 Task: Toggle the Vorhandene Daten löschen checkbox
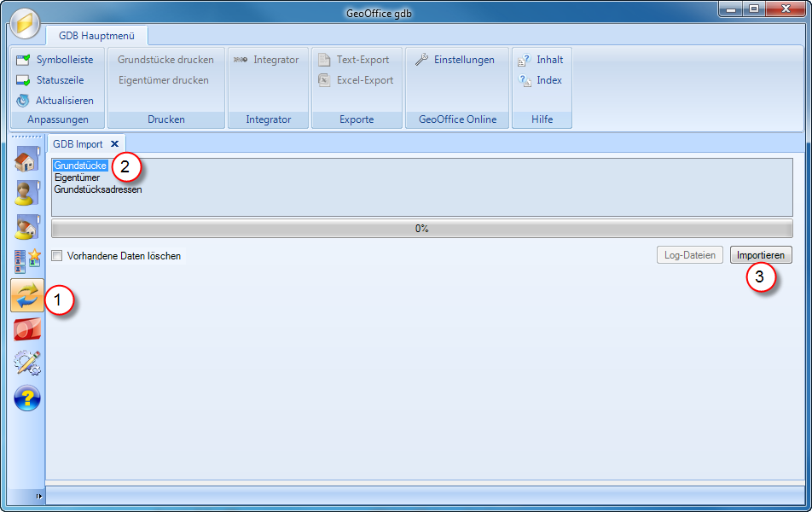tap(56, 255)
